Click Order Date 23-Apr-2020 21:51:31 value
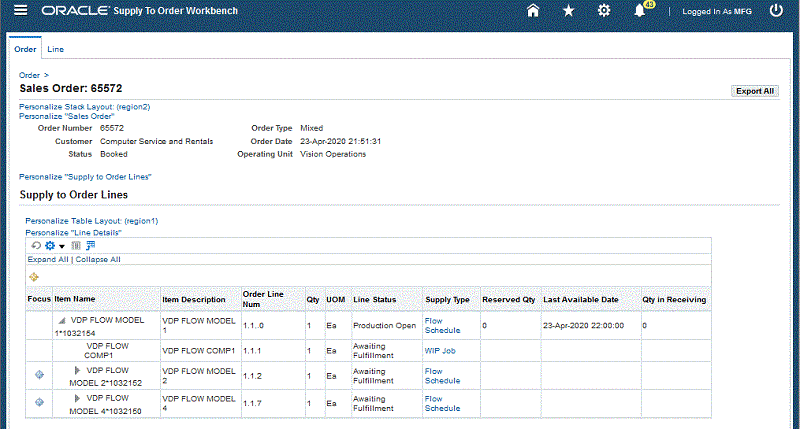The height and width of the screenshot is (429, 800). 340,141
